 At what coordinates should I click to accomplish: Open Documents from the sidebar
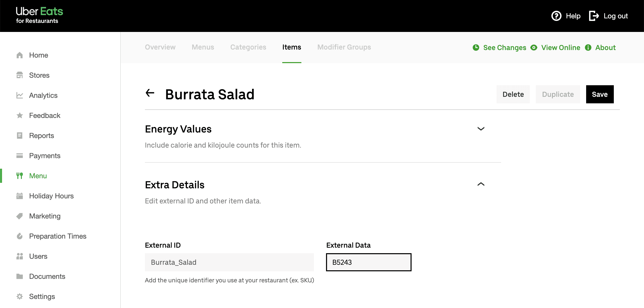click(x=47, y=276)
